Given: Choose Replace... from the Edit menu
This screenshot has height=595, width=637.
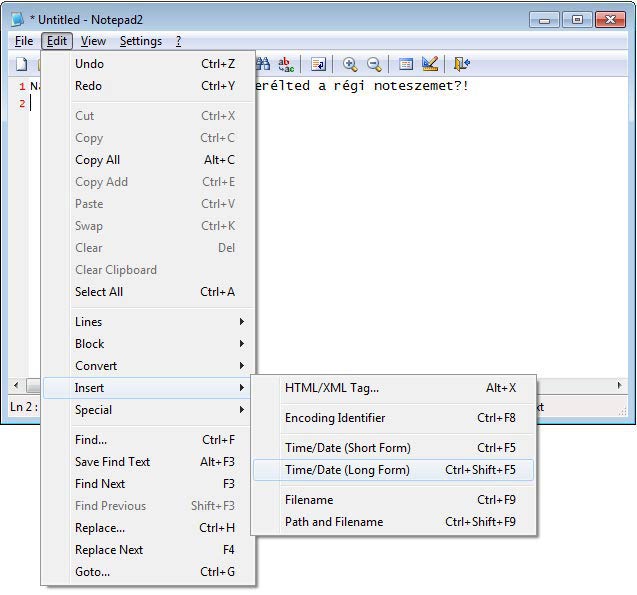Looking at the screenshot, I should click(x=149, y=528).
